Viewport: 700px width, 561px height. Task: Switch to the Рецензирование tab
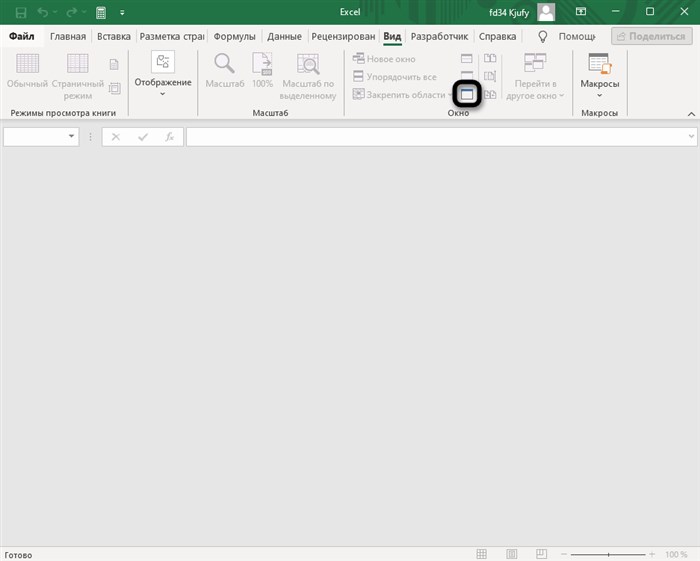(343, 36)
